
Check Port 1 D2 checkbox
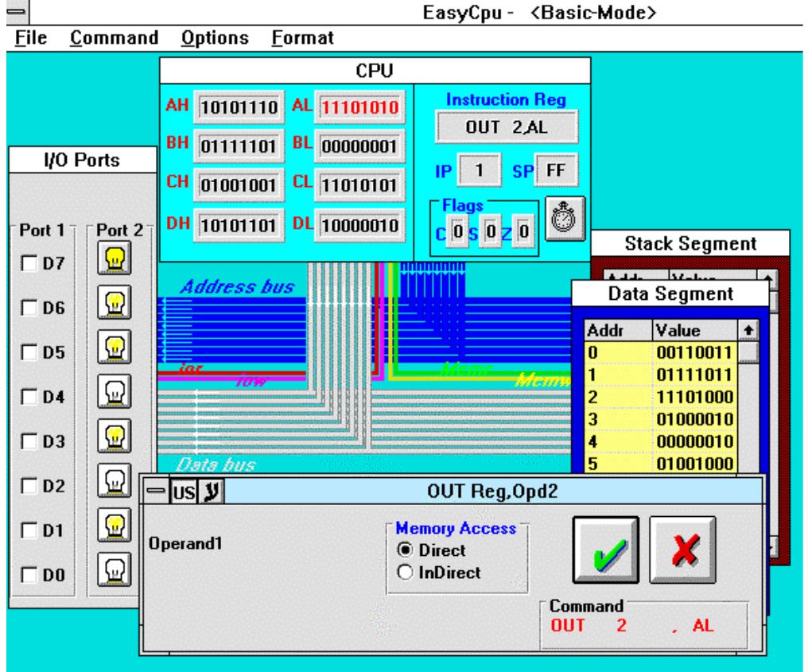click(29, 486)
